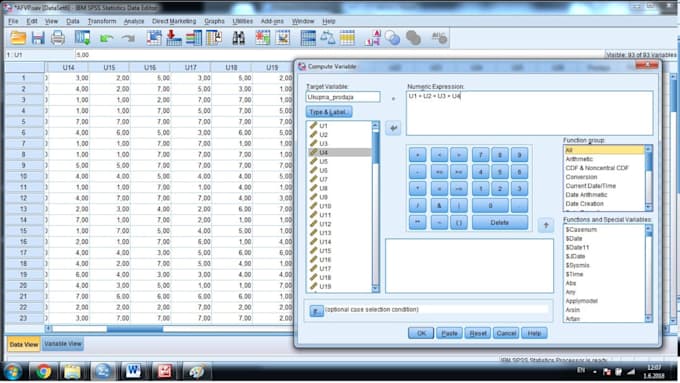The image size is (680, 383).
Task: Select Conversion in Function group list
Action: tap(604, 177)
